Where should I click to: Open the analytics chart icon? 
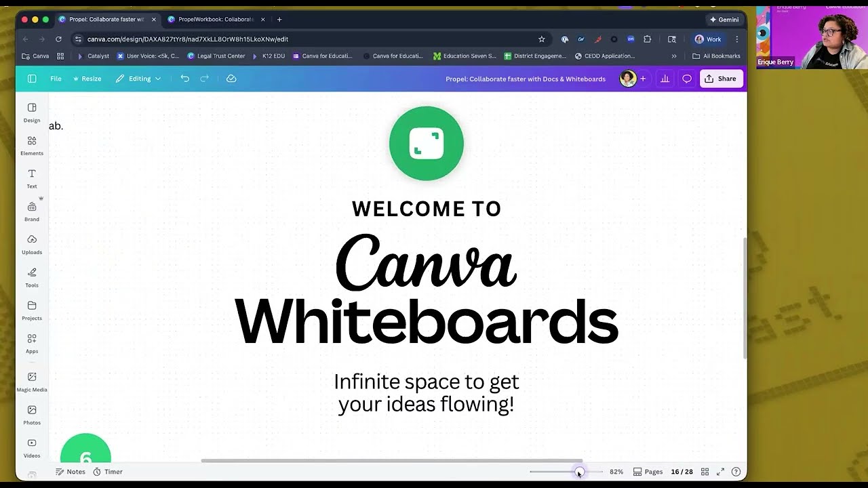[x=665, y=79]
